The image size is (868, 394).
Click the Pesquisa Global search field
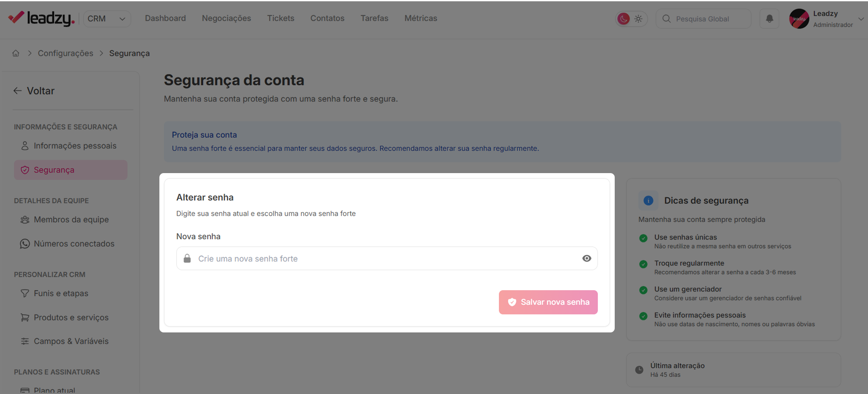click(x=703, y=19)
